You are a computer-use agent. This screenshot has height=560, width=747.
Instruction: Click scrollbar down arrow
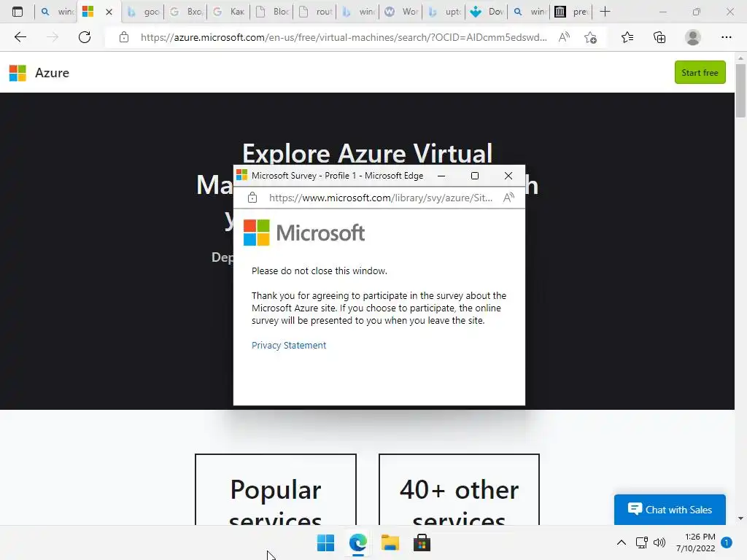[x=740, y=518]
